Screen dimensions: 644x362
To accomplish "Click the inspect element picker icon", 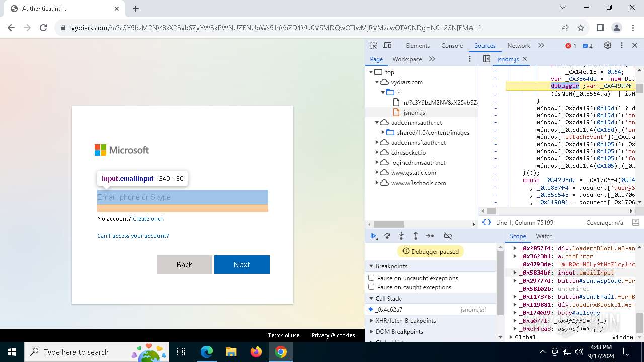I will coord(373,46).
